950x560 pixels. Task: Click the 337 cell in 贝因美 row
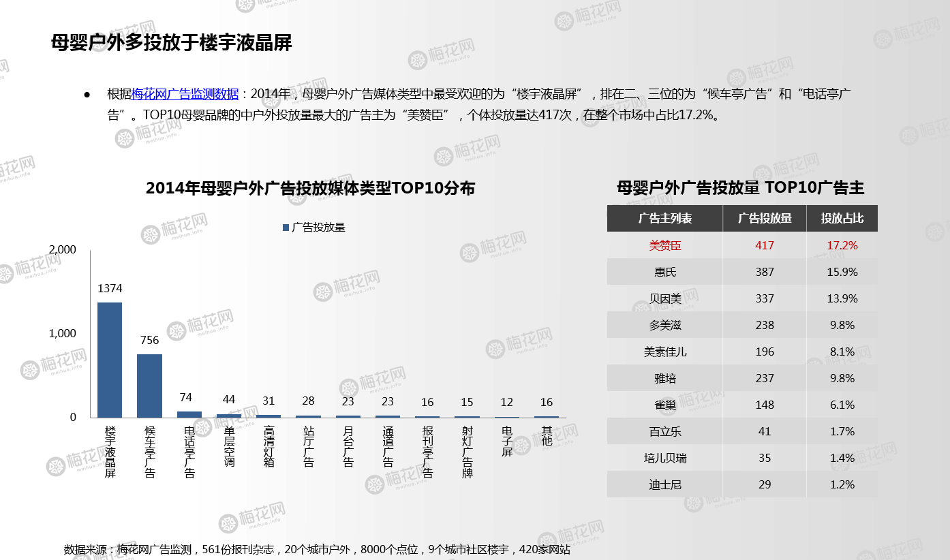tap(765, 298)
